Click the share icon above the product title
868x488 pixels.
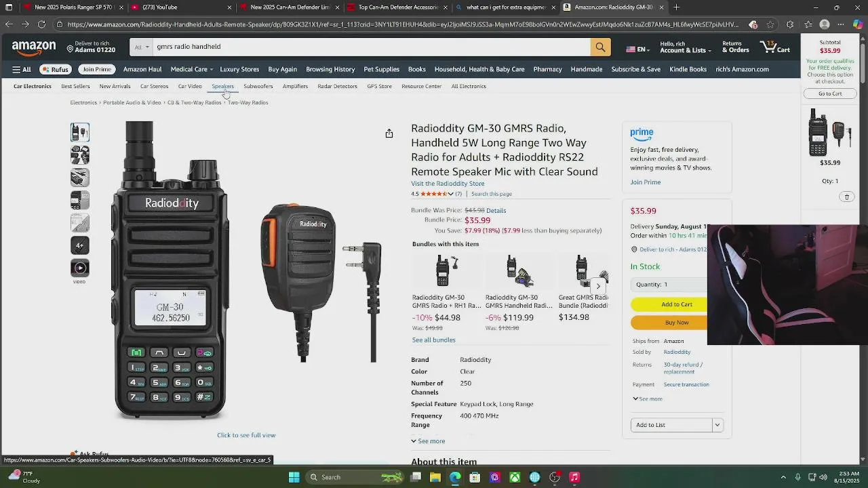point(389,134)
